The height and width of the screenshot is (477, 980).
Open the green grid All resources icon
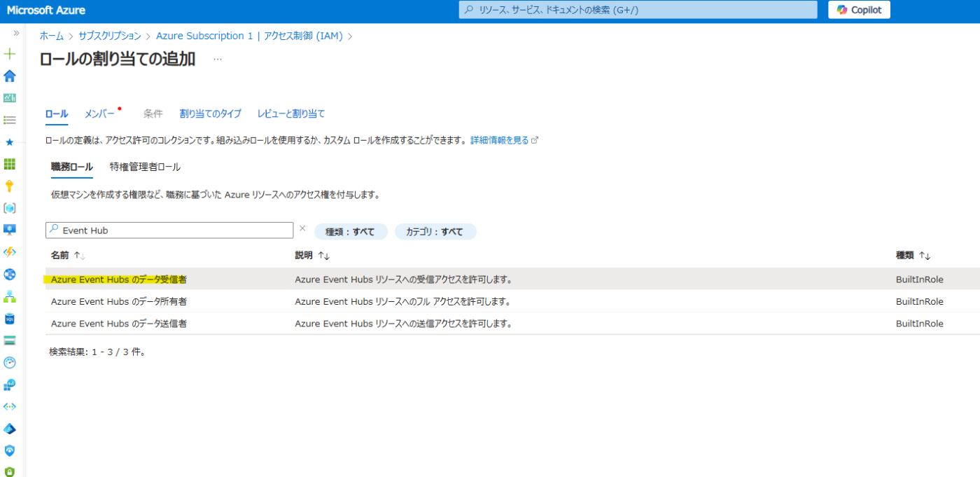[10, 164]
